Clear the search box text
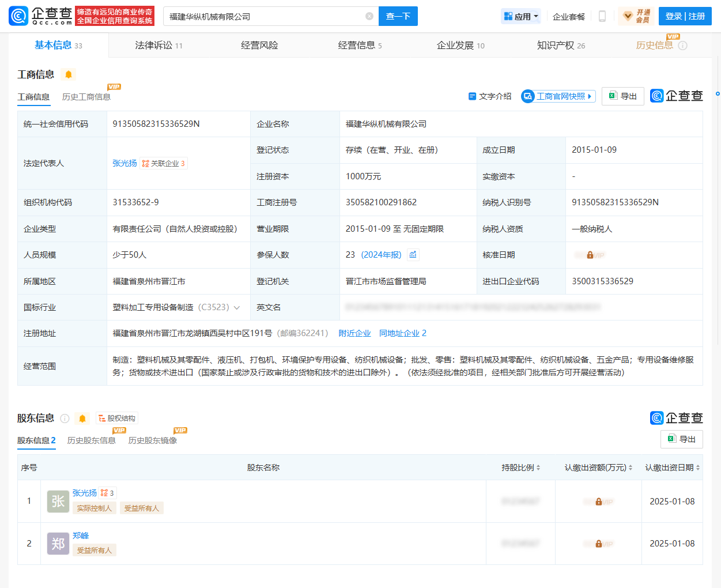The height and width of the screenshot is (588, 721). [369, 16]
